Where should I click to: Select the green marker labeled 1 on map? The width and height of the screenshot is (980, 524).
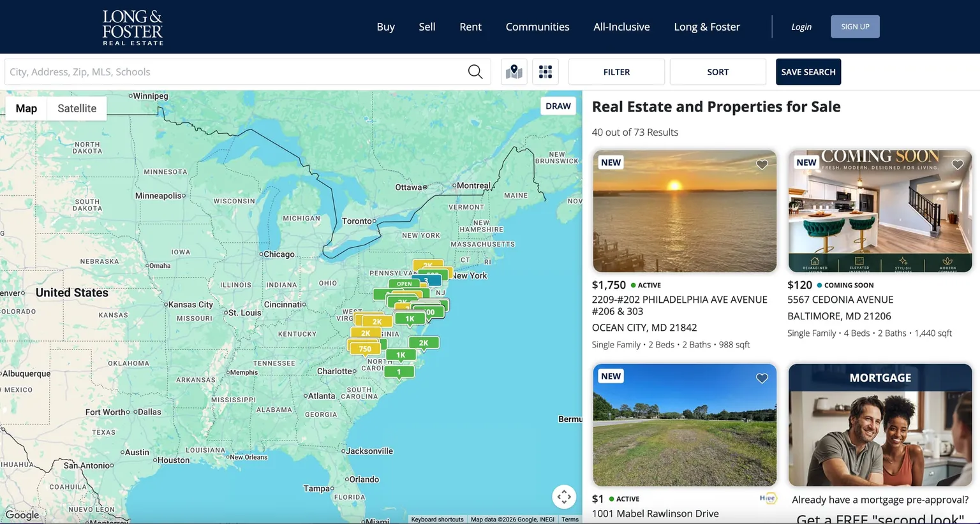(x=399, y=372)
